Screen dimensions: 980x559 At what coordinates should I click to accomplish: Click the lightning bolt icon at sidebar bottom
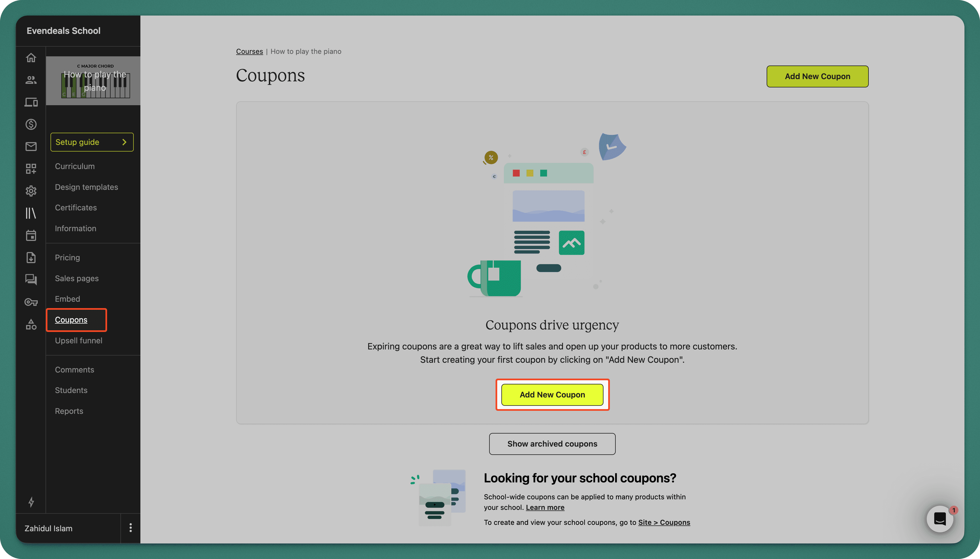coord(31,502)
